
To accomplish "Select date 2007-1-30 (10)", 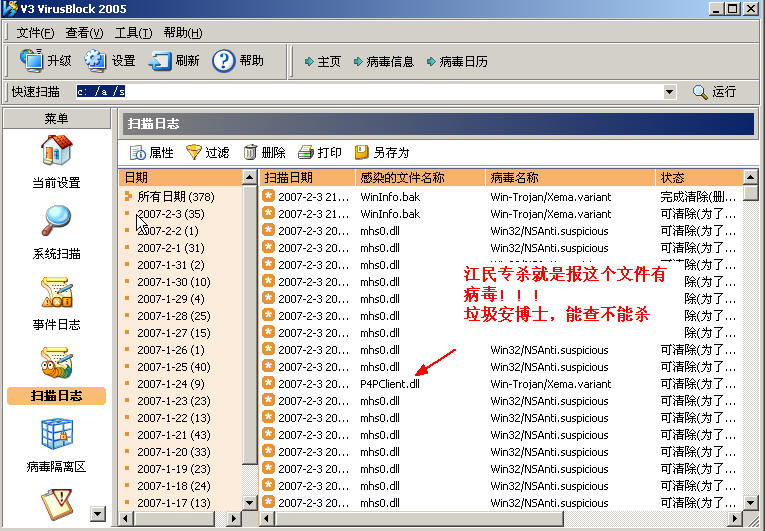I will 174,282.
